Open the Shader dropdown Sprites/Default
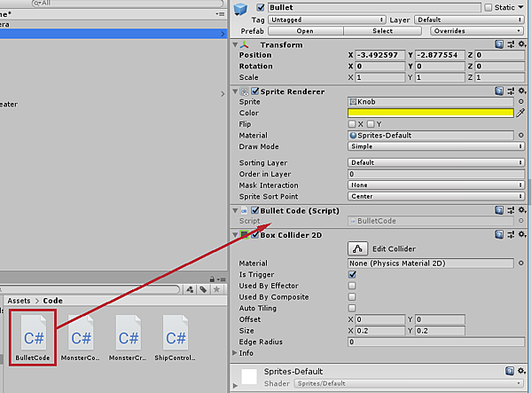 tap(408, 383)
